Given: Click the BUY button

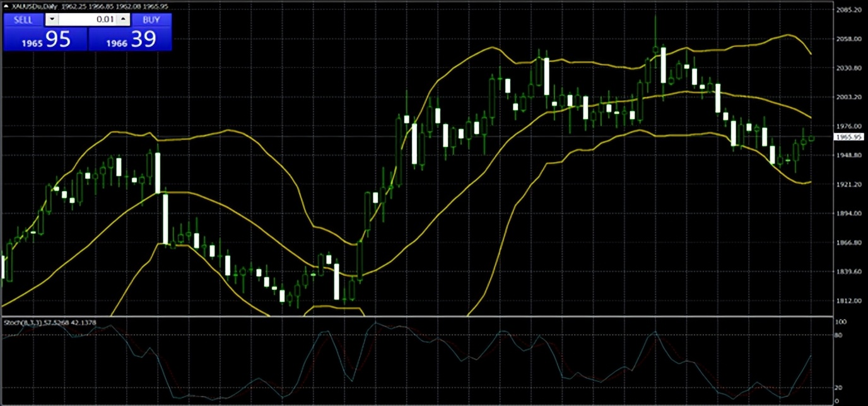Looking at the screenshot, I should pyautogui.click(x=151, y=20).
